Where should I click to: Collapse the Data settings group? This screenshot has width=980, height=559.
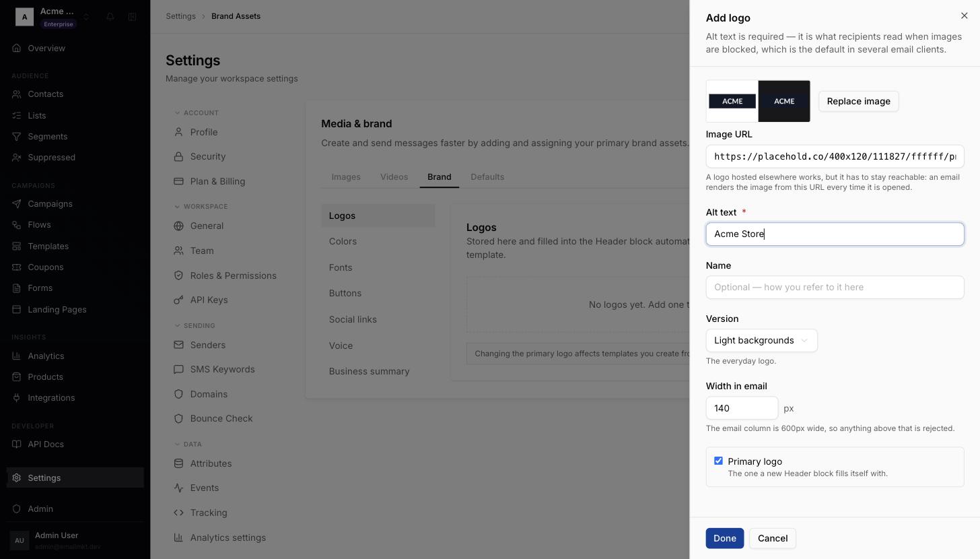coord(188,445)
